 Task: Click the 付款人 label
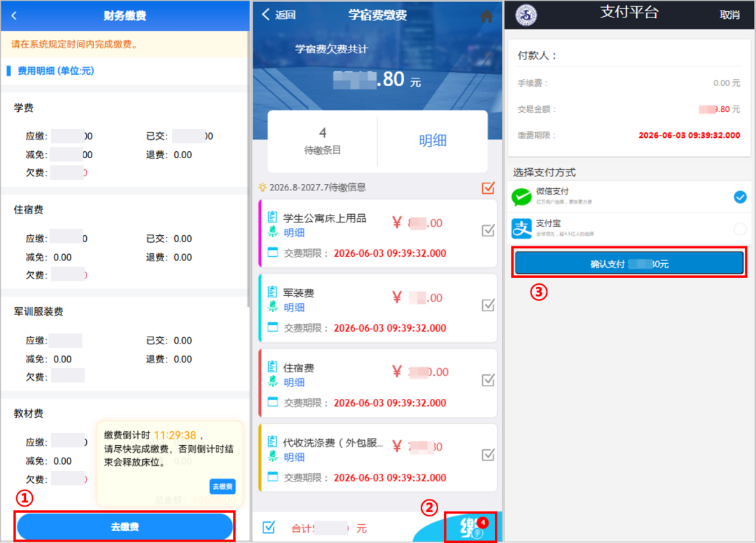[537, 55]
